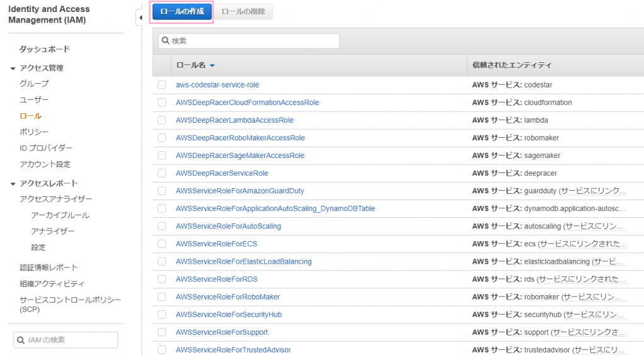The width and height of the screenshot is (644, 355).
Task: Click the role search input field
Action: (x=249, y=41)
